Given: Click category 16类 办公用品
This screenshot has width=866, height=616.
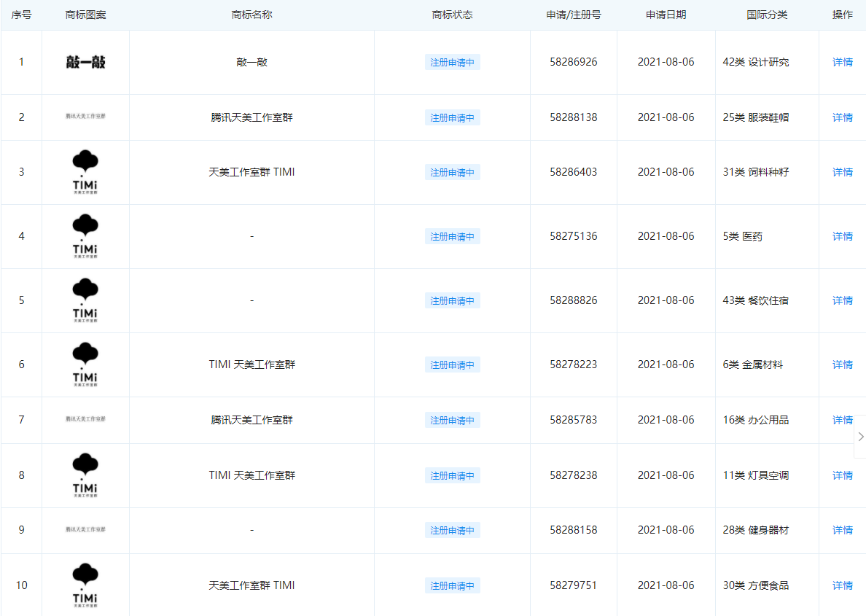Looking at the screenshot, I should (x=755, y=420).
